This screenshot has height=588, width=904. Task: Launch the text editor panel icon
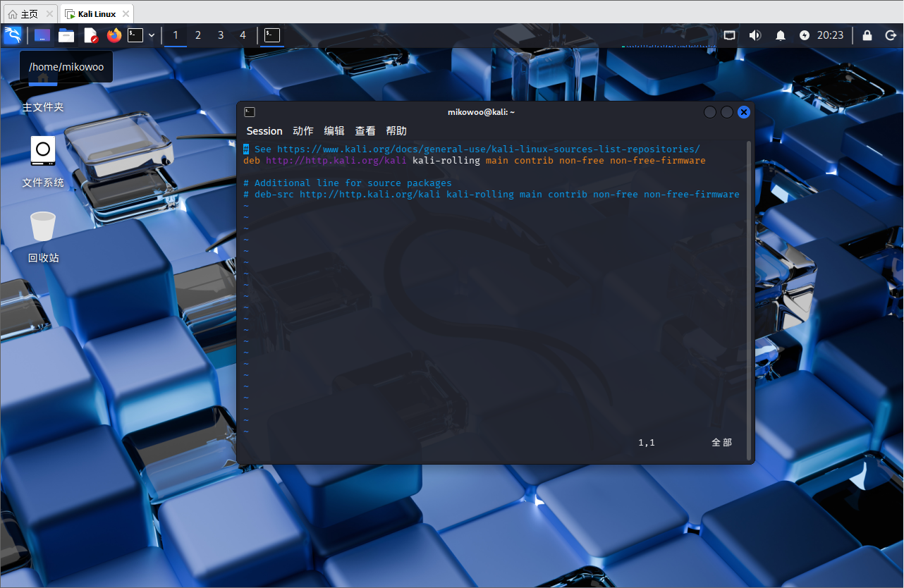[x=90, y=35]
